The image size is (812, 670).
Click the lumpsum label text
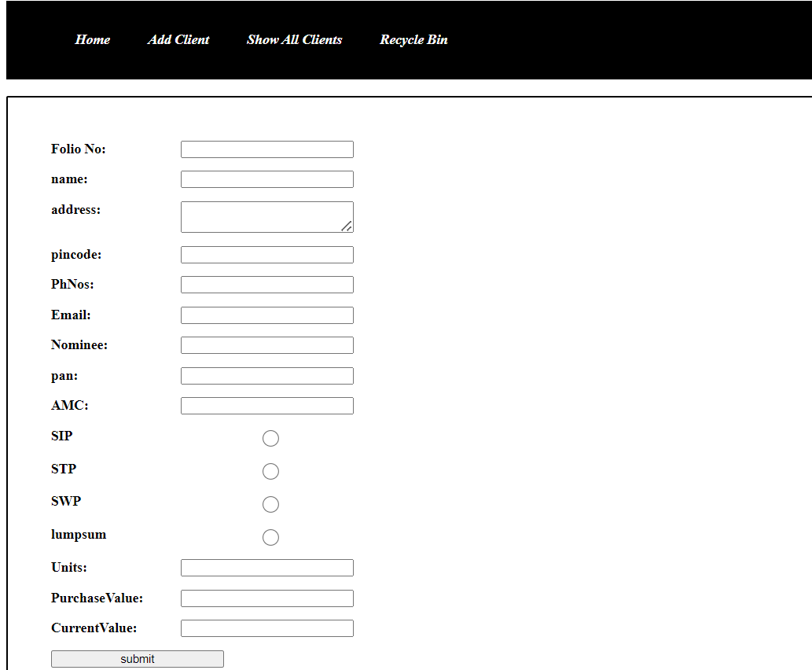click(79, 535)
